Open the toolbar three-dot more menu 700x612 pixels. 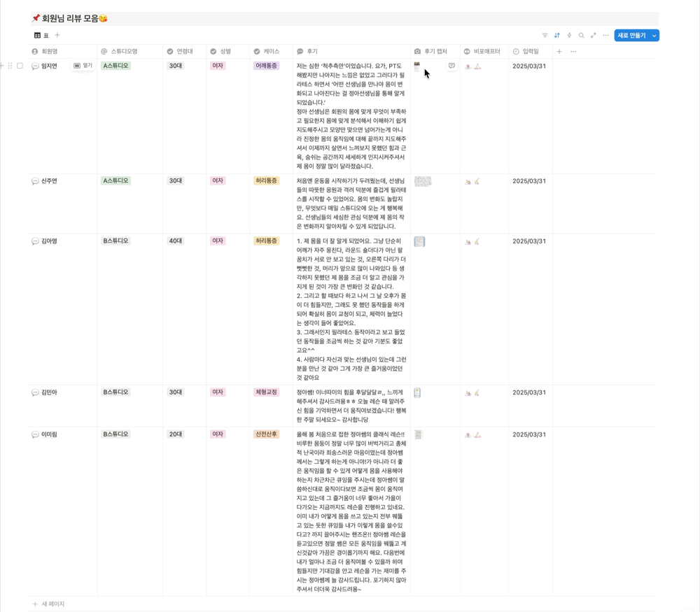[x=605, y=35]
